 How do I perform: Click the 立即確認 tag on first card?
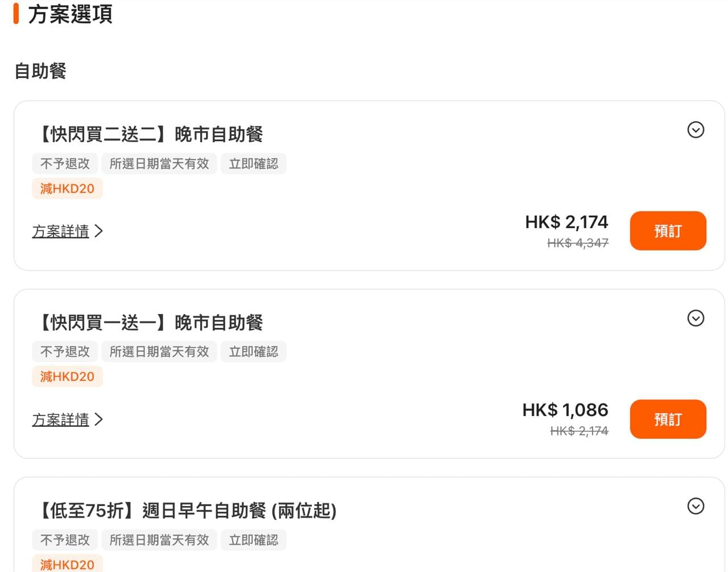click(x=254, y=164)
